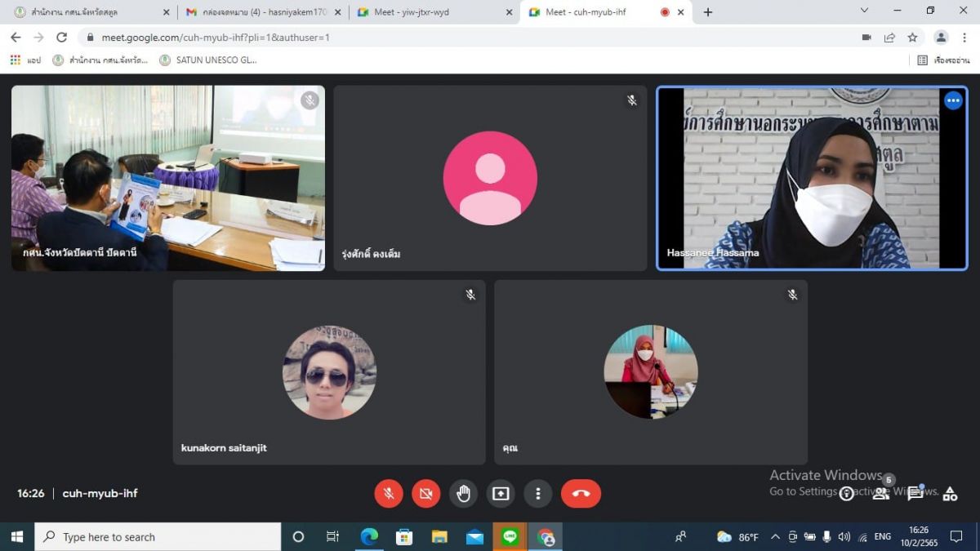The width and height of the screenshot is (980, 551).
Task: Click kunakorn saitanjit's participant tile
Action: [329, 372]
